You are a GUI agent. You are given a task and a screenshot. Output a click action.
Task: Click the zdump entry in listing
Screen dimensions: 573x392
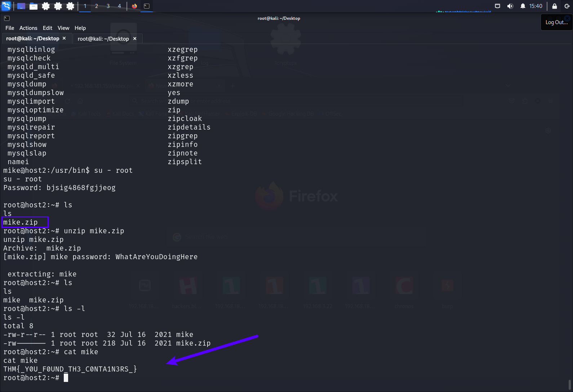(x=178, y=101)
